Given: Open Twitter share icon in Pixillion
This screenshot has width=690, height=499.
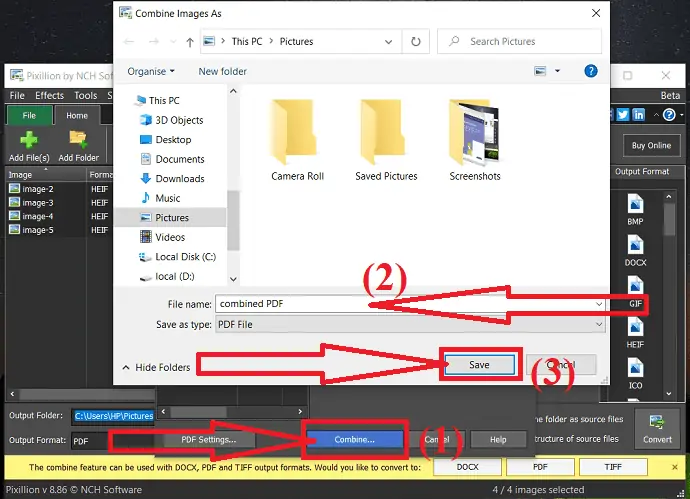Looking at the screenshot, I should [x=623, y=115].
